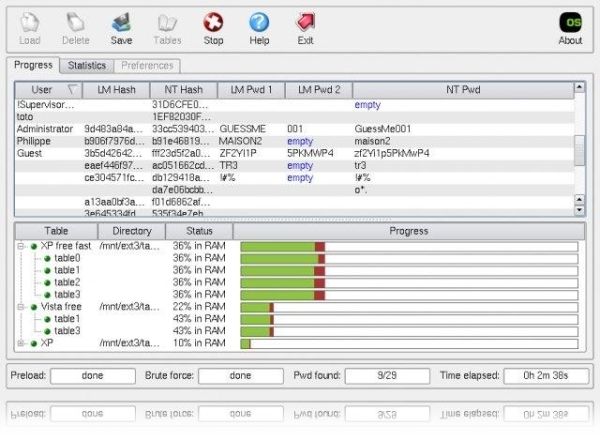Expand the XP table tree node
This screenshot has width=600, height=435.
(22, 343)
